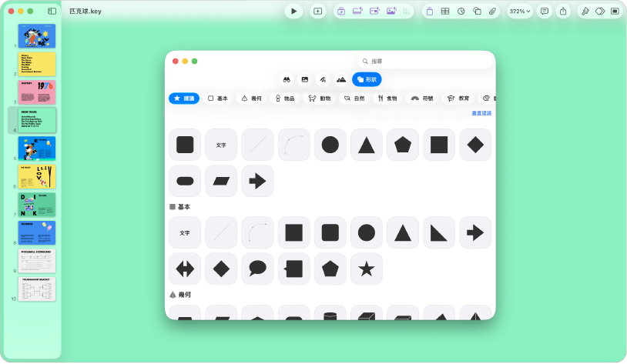Open the Animate diamond inspector
Screen dimensions: 627x364
click(x=600, y=12)
